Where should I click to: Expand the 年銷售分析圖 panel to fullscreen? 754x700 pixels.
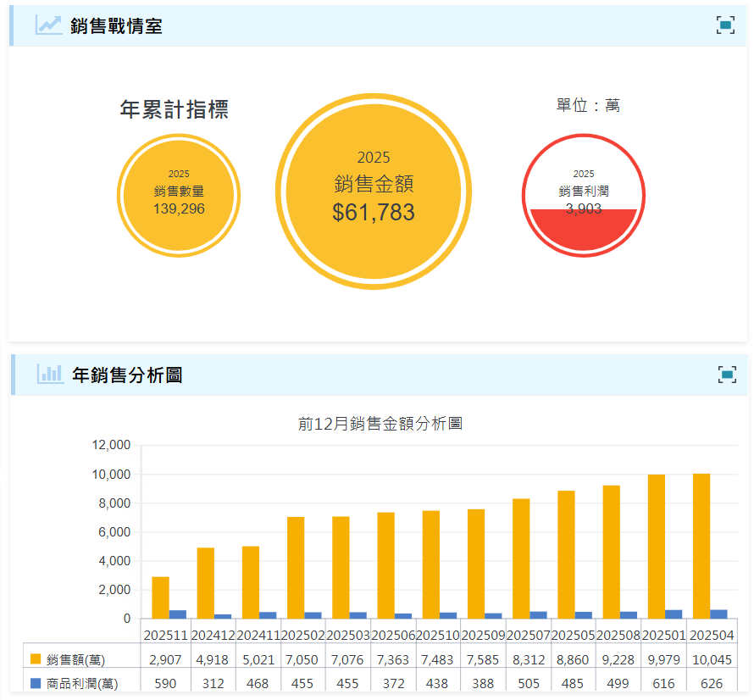tap(727, 374)
